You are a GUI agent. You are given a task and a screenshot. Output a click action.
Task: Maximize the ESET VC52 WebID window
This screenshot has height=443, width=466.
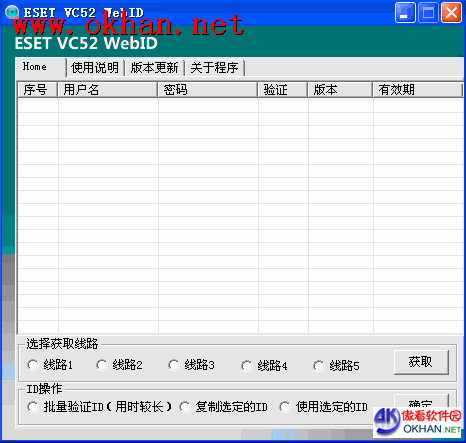[428, 13]
